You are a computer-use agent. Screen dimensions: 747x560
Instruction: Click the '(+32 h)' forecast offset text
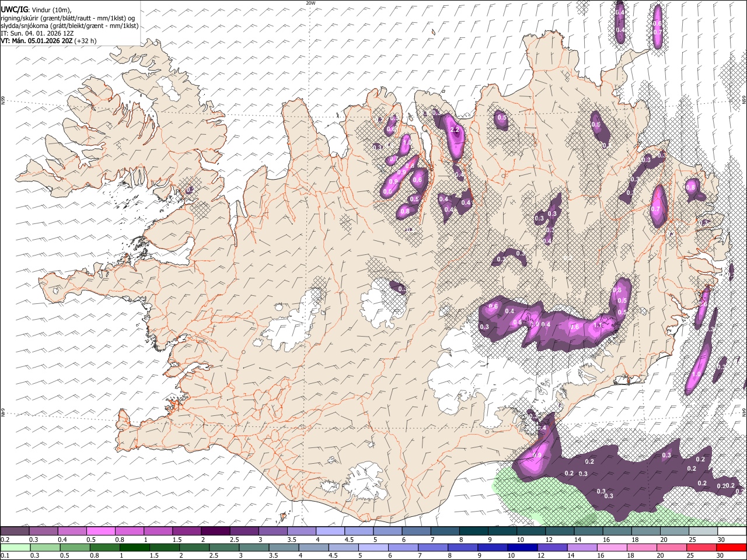tap(85, 41)
